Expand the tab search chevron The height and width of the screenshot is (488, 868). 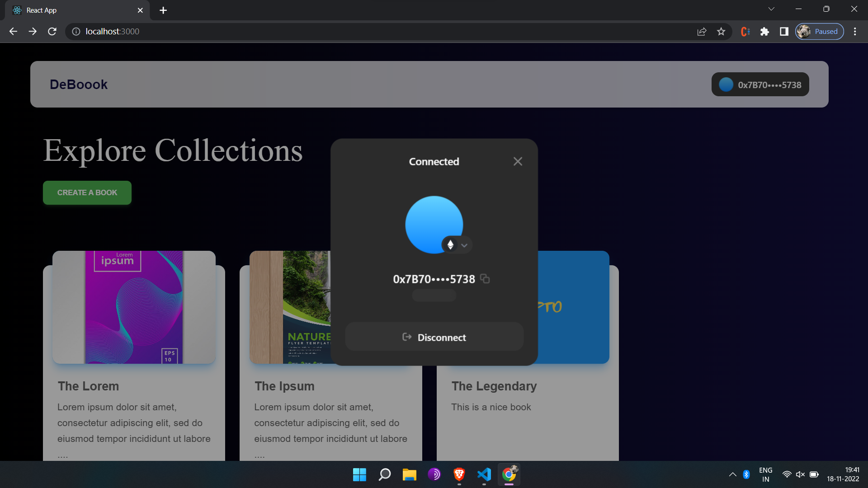(771, 9)
